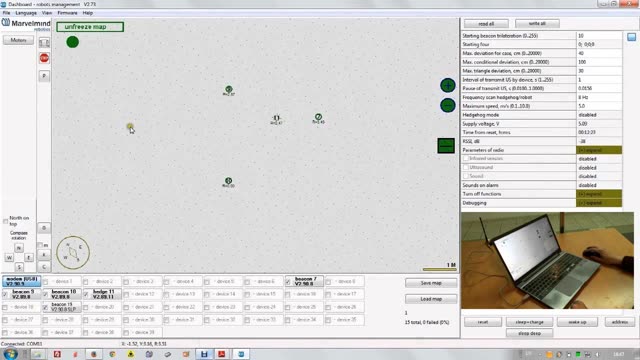Click the 0 button in the left toolbar
The height and width of the screenshot is (360, 640).
pos(44,228)
